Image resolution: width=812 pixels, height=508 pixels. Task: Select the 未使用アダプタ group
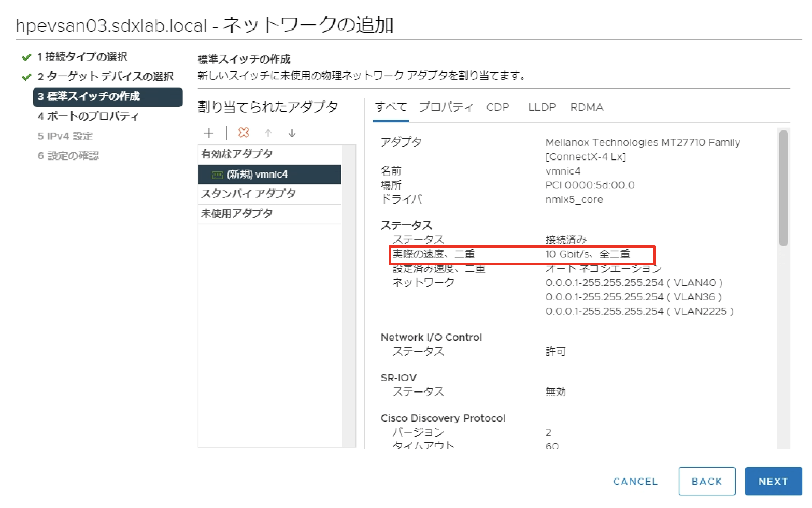click(269, 213)
